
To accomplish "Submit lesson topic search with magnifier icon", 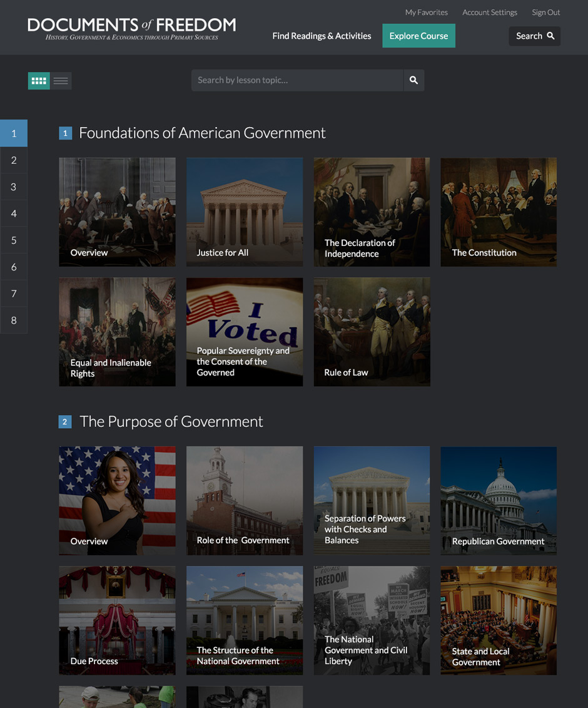I will click(413, 80).
